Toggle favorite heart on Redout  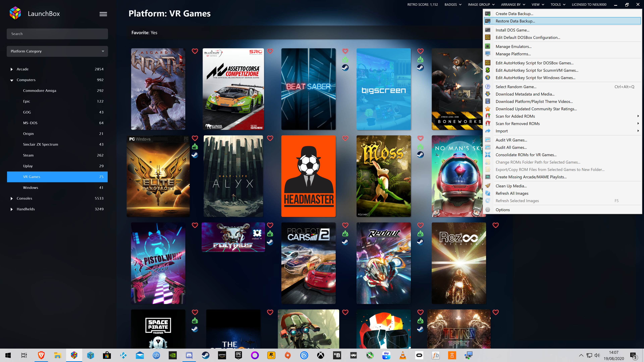point(420,225)
